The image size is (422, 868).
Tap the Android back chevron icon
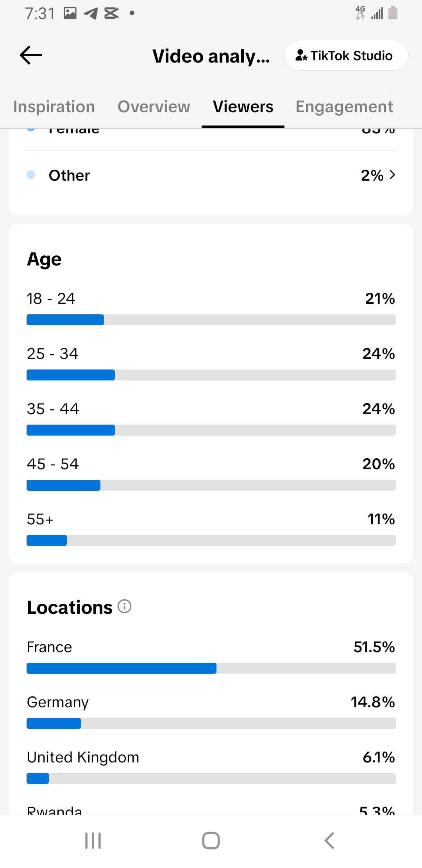(x=329, y=841)
